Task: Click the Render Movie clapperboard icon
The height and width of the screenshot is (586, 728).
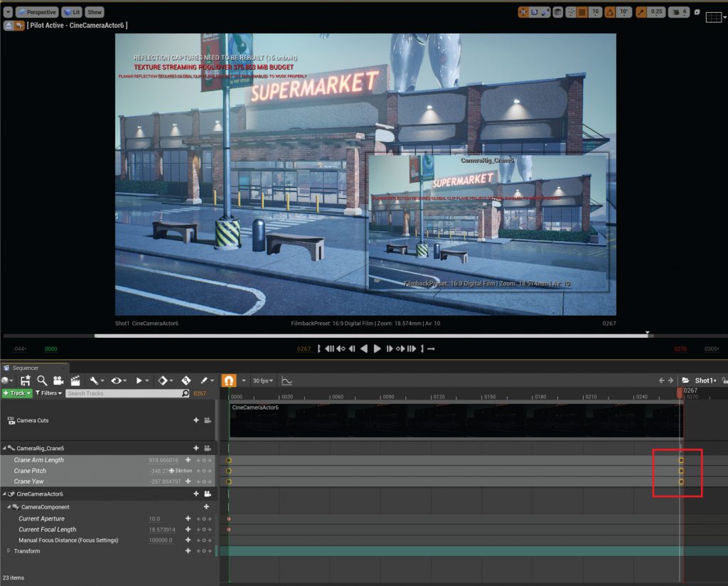Action: click(75, 380)
